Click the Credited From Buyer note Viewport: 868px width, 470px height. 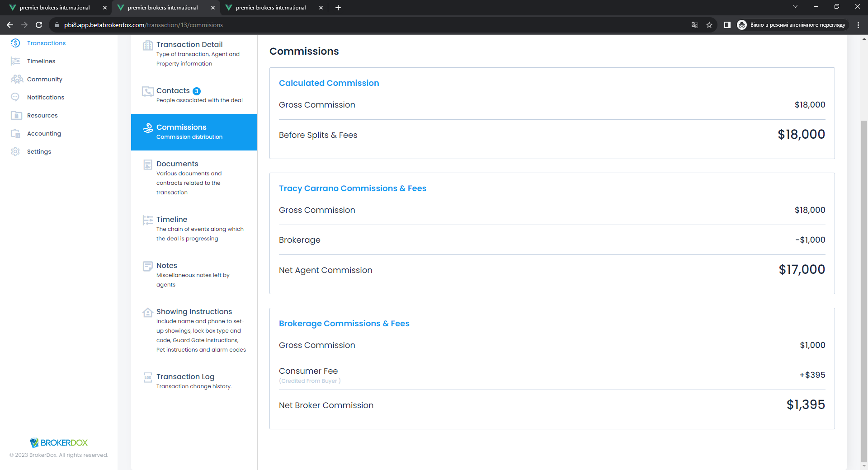tap(310, 381)
